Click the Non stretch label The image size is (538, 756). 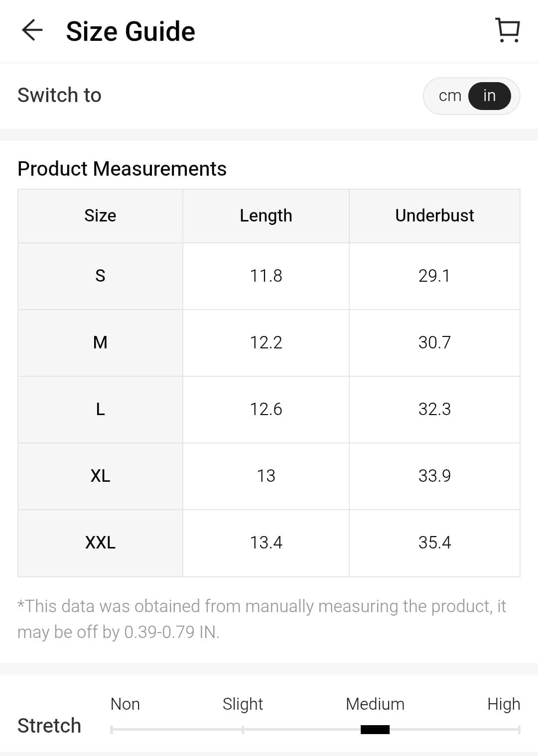click(x=125, y=704)
